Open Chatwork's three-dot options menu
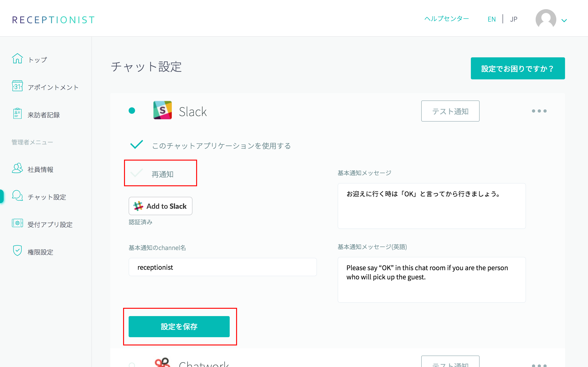The image size is (588, 367). [x=539, y=365]
